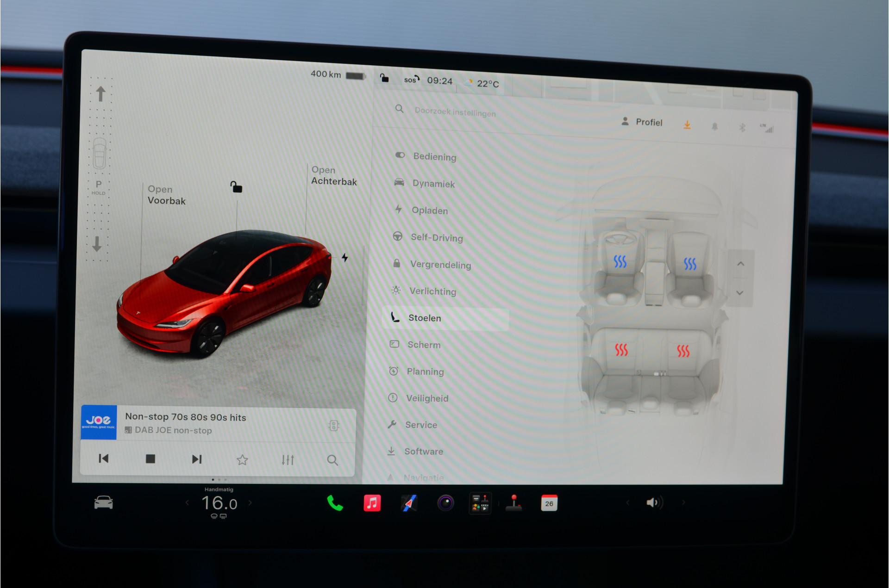889x588 pixels.
Task: Open the phone app in the dock
Action: click(335, 503)
